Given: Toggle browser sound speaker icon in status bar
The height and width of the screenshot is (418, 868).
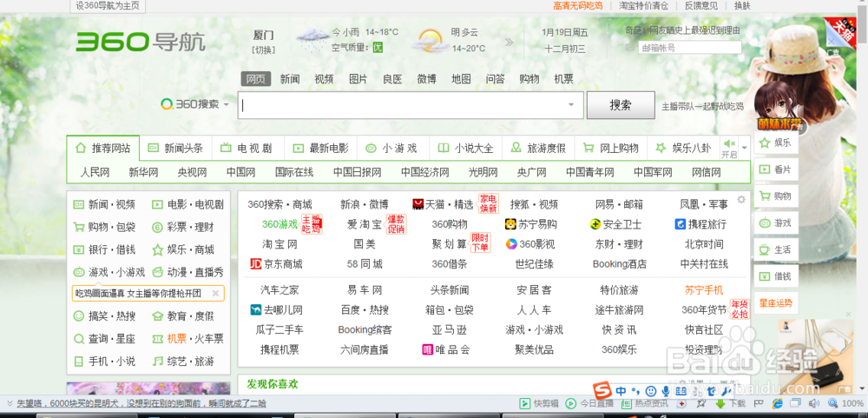Looking at the screenshot, I should click(814, 403).
